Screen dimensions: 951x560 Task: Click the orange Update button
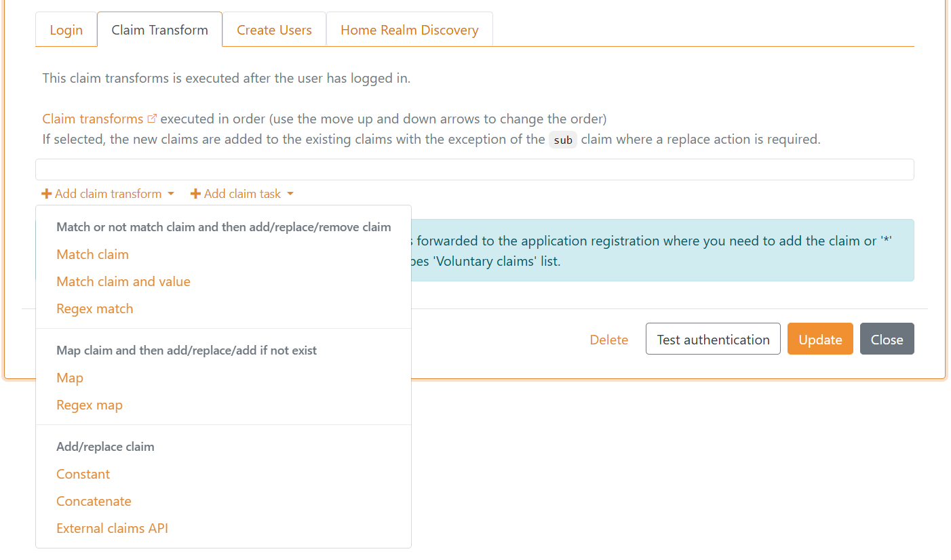click(x=820, y=339)
